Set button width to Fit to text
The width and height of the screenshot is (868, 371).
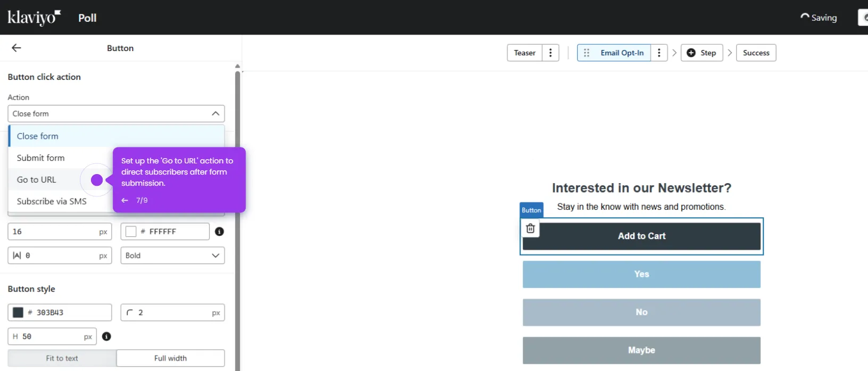(x=62, y=358)
